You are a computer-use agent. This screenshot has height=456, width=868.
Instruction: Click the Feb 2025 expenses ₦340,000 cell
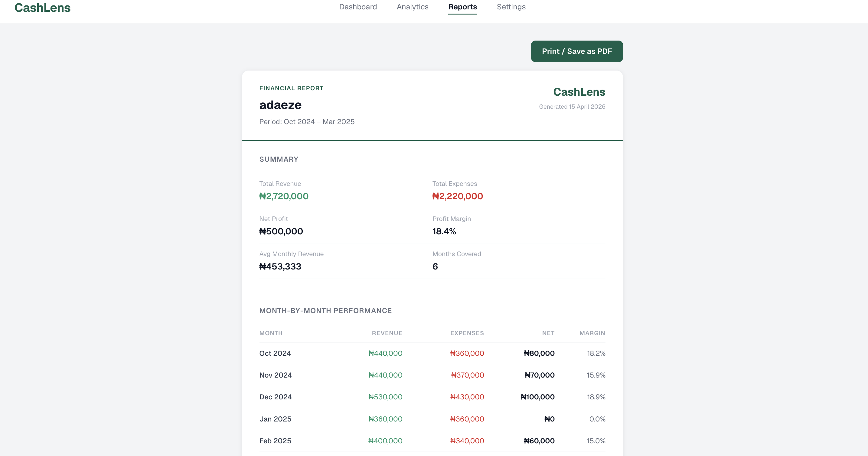click(467, 441)
